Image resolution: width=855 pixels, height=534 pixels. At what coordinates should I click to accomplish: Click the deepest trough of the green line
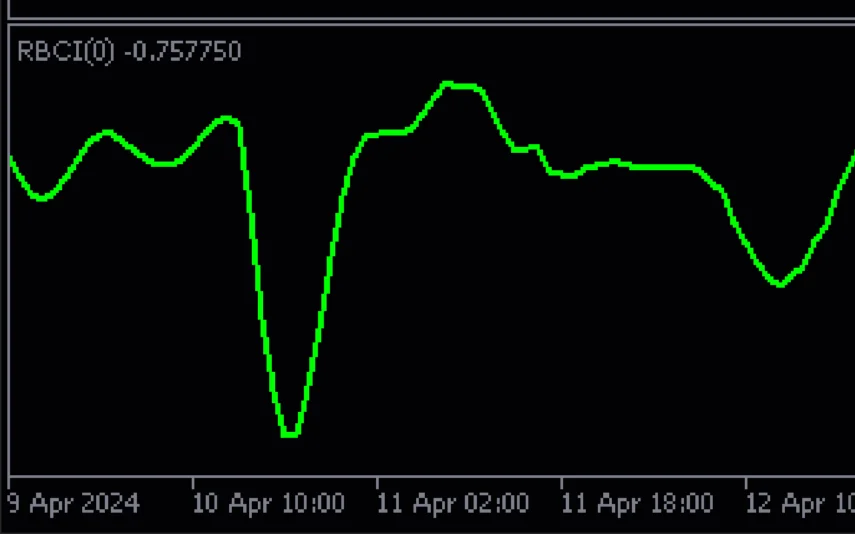tap(290, 434)
